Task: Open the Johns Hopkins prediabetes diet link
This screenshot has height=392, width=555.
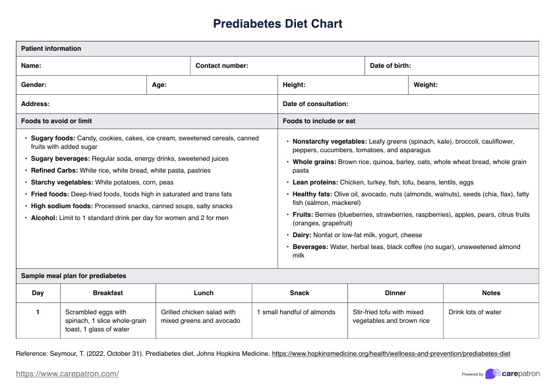Action: pos(391,354)
